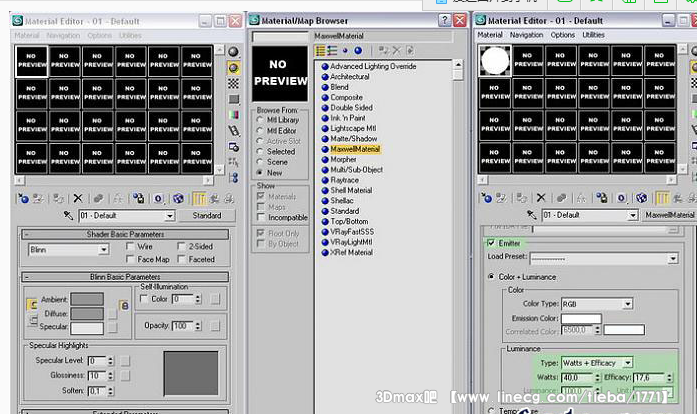The image size is (697, 414).
Task: Switch browser to View Small Icons
Action: tap(345, 51)
